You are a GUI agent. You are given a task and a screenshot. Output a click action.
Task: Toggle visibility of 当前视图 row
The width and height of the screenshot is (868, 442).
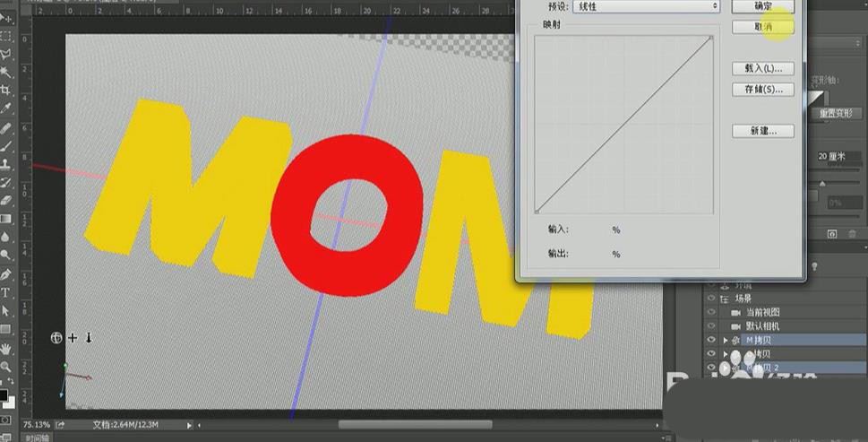click(711, 312)
